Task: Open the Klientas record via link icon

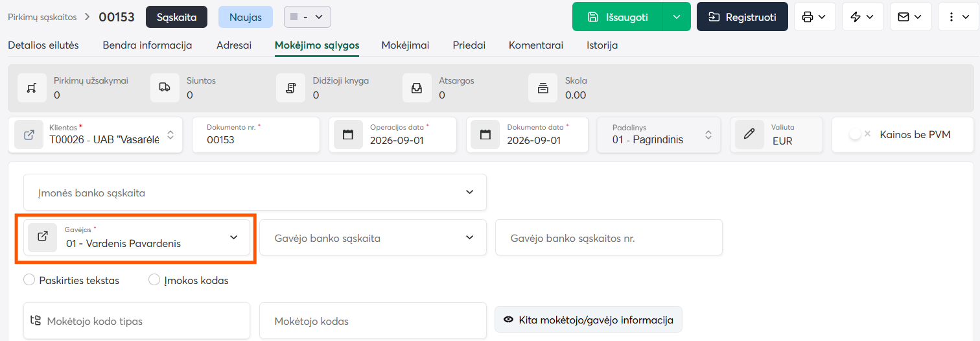Action: 29,135
